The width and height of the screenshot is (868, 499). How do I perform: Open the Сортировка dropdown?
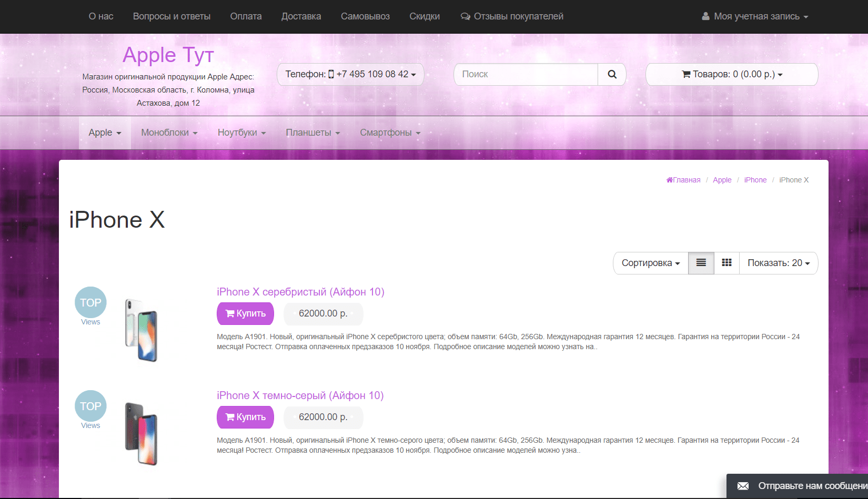click(x=650, y=263)
